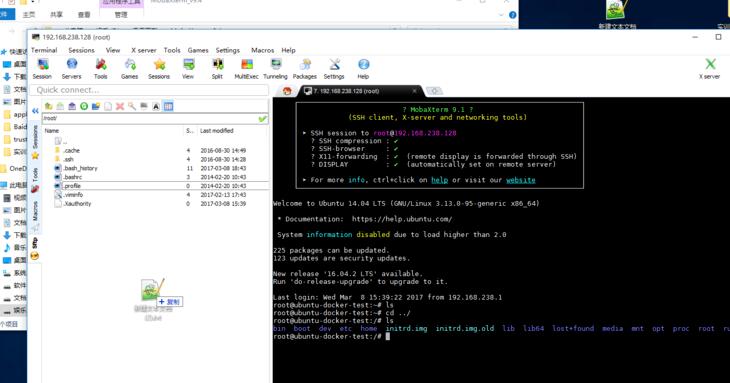The height and width of the screenshot is (383, 730).
Task: Switch to the Sessions sidebar tab
Action: (35, 142)
